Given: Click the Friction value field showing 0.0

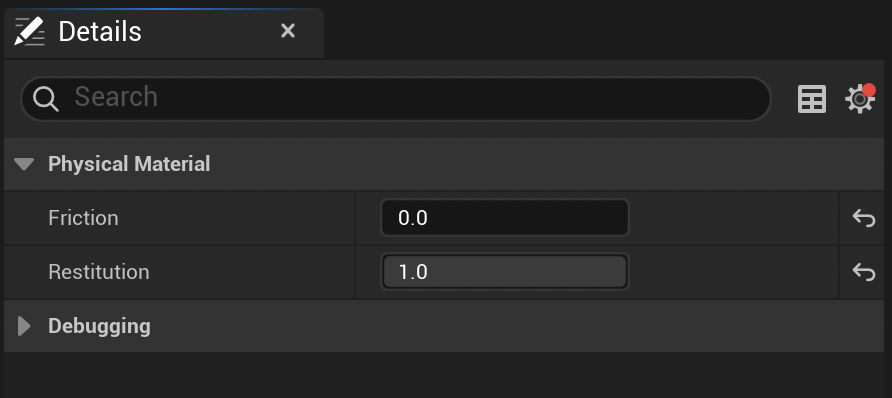Looking at the screenshot, I should coord(505,218).
